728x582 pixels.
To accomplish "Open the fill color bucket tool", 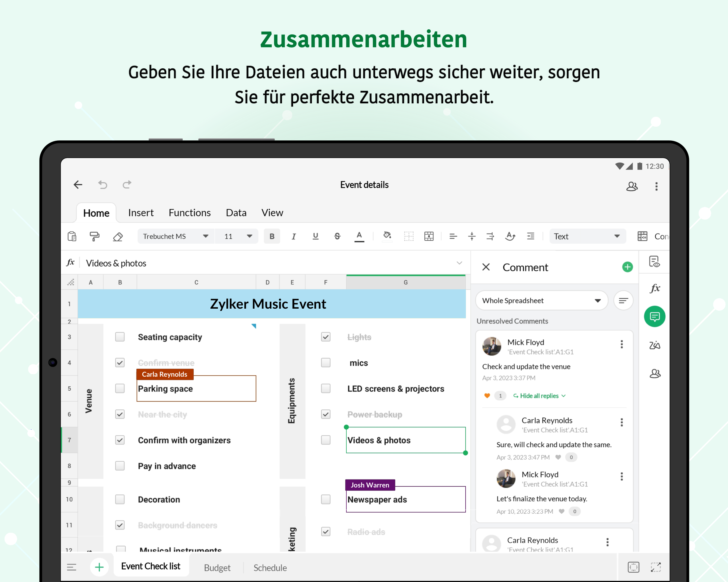I will (x=387, y=236).
